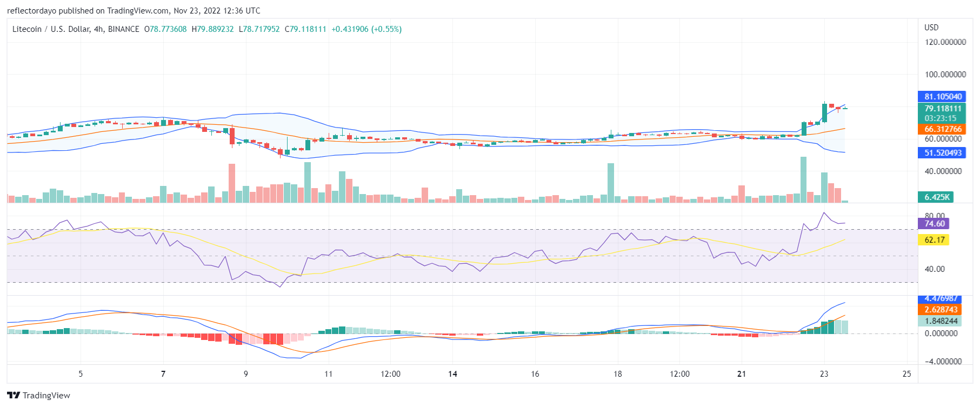Click the USD currency label on the price axis
Image resolution: width=980 pixels, height=407 pixels.
pyautogui.click(x=931, y=27)
